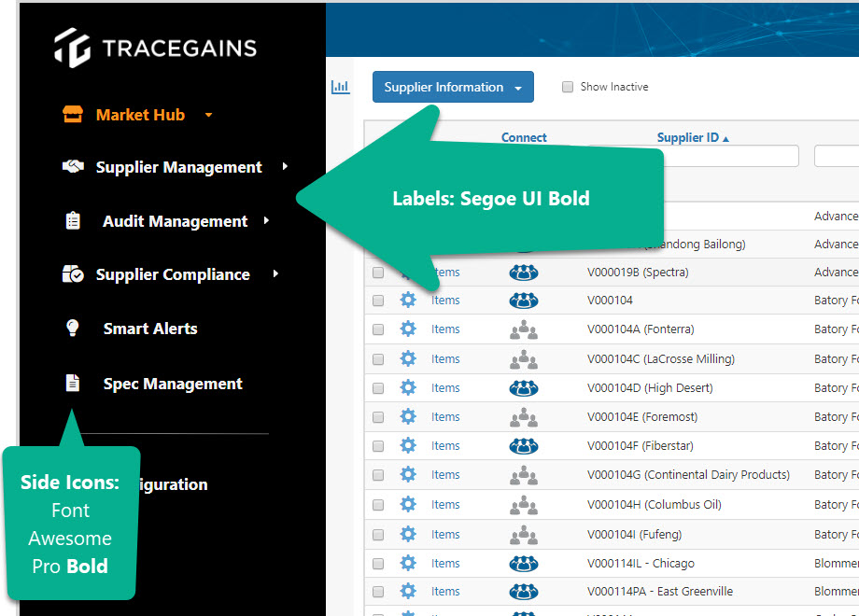Open gear settings for V000114PA - East Greenville

point(408,591)
